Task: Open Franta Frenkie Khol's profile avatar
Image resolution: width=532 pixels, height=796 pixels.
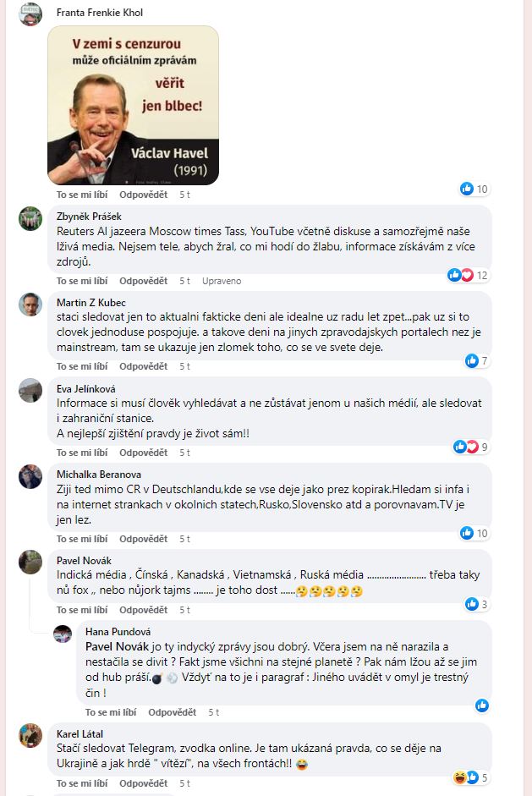Action: click(30, 14)
